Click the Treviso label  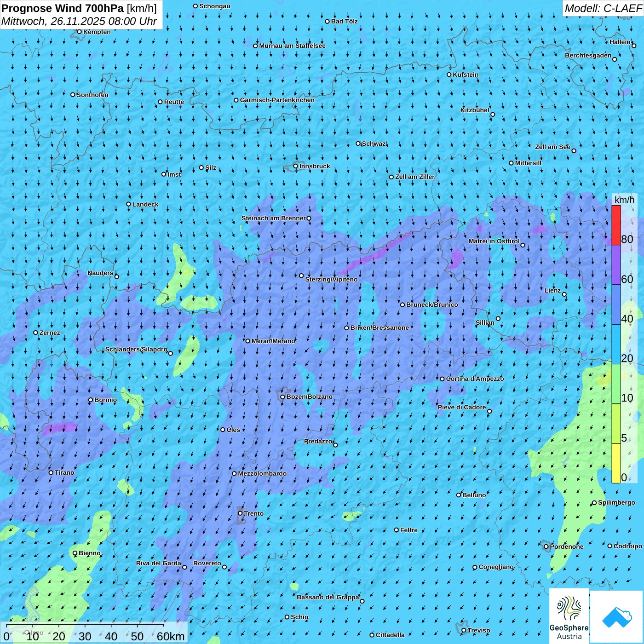point(479,630)
